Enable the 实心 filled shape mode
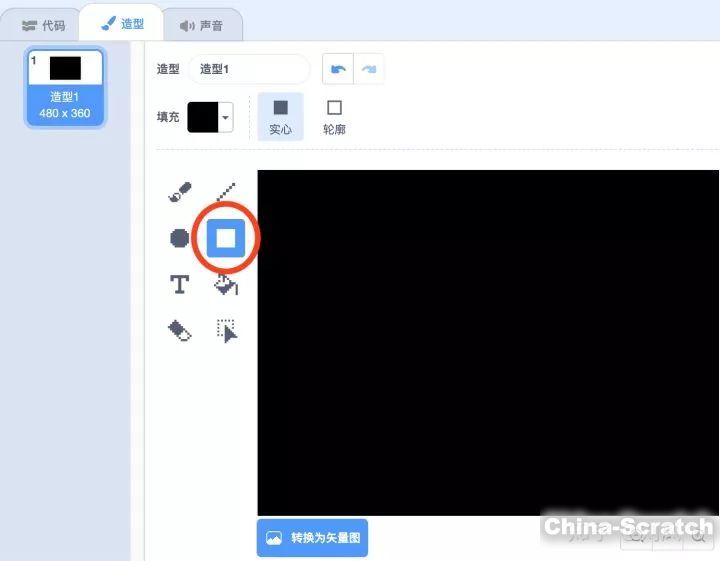 coord(281,116)
